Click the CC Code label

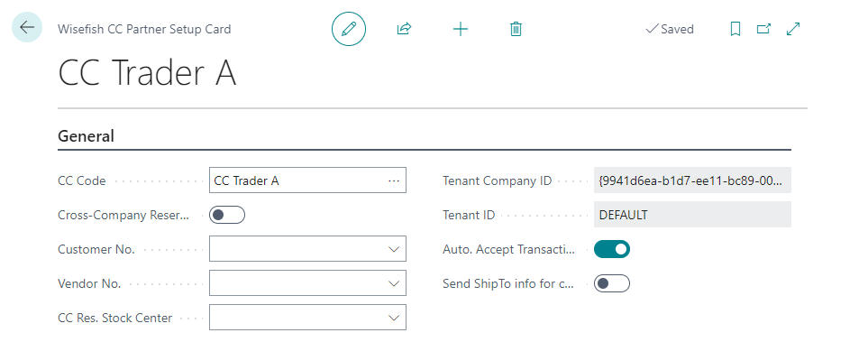point(82,180)
